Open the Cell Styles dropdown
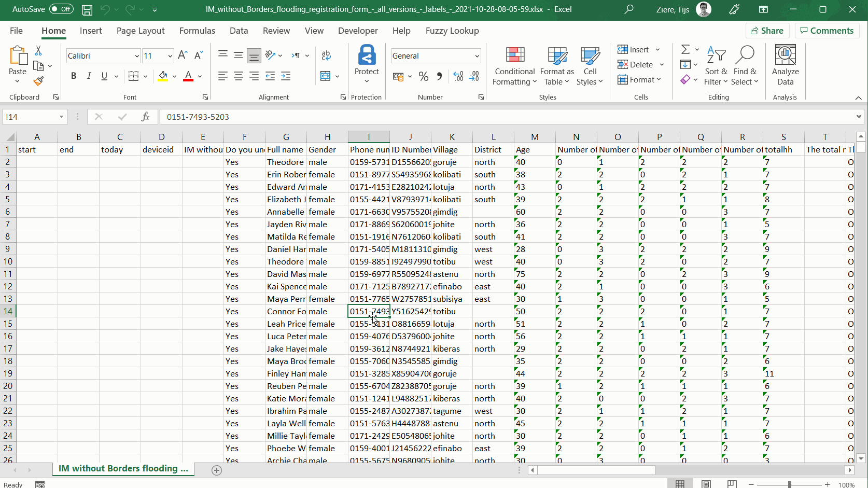This screenshot has height=488, width=868. 590,66
